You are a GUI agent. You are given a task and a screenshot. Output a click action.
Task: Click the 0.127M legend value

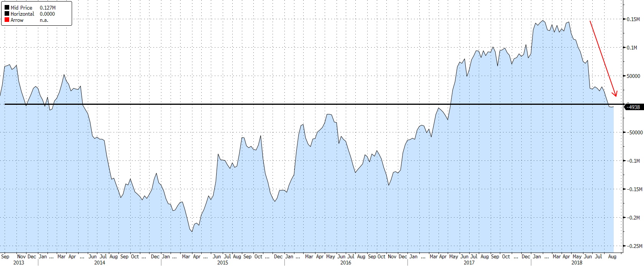tap(48, 8)
